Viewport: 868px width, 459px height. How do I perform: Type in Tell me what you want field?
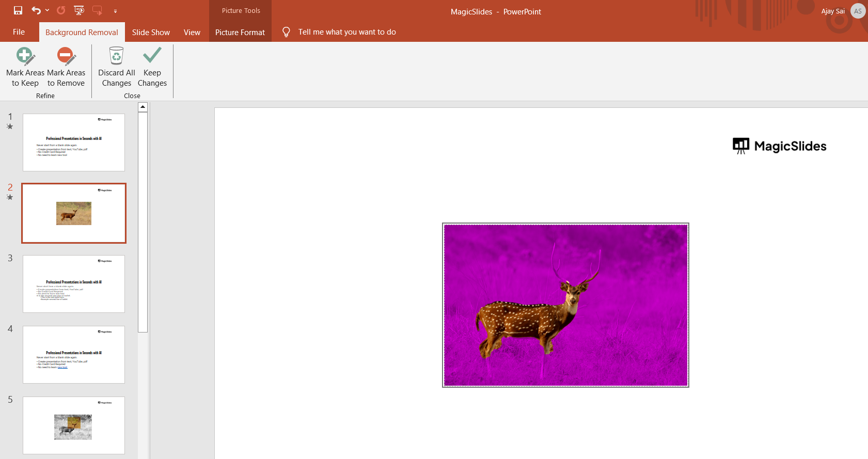pyautogui.click(x=347, y=32)
